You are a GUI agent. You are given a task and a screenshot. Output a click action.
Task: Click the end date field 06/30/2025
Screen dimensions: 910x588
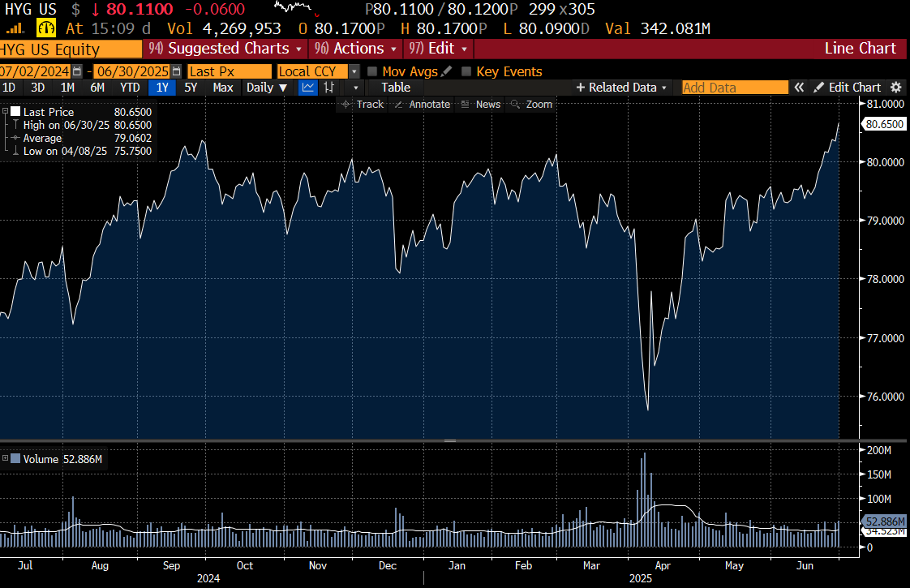(131, 71)
